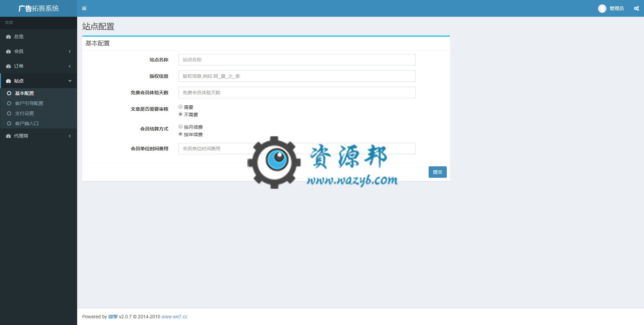Viewport: 644px width, 325px height.
Task: Click the 基本配置 panel header text
Action: (98, 43)
